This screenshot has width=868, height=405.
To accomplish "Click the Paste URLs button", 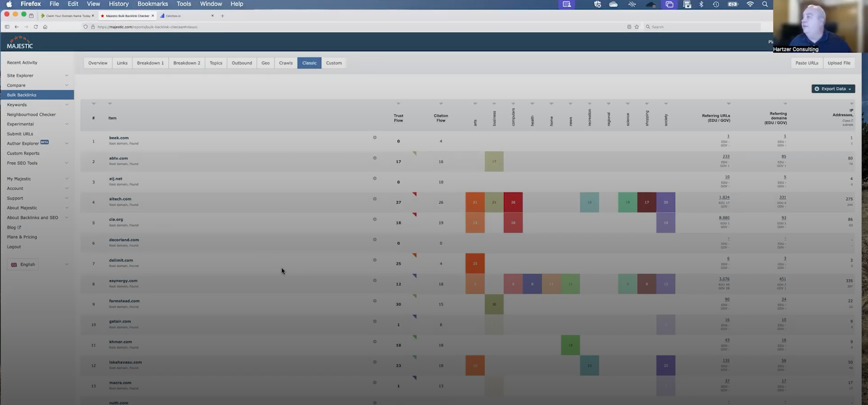I will point(807,63).
